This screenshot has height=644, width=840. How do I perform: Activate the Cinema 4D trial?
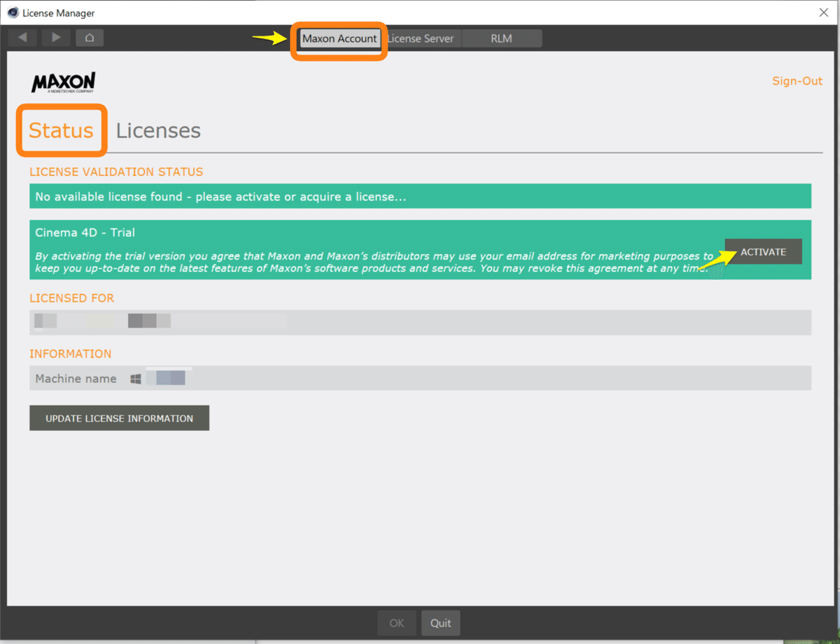pyautogui.click(x=763, y=252)
